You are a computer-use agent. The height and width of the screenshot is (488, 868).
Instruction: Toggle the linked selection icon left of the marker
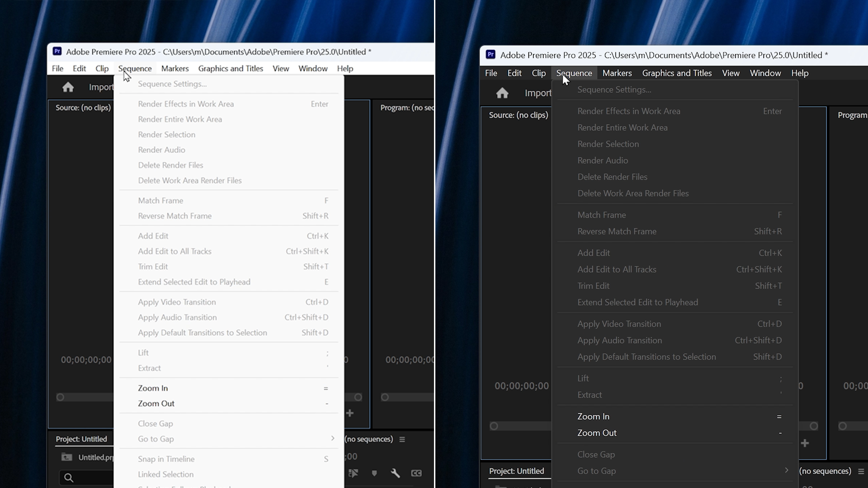pos(354,473)
